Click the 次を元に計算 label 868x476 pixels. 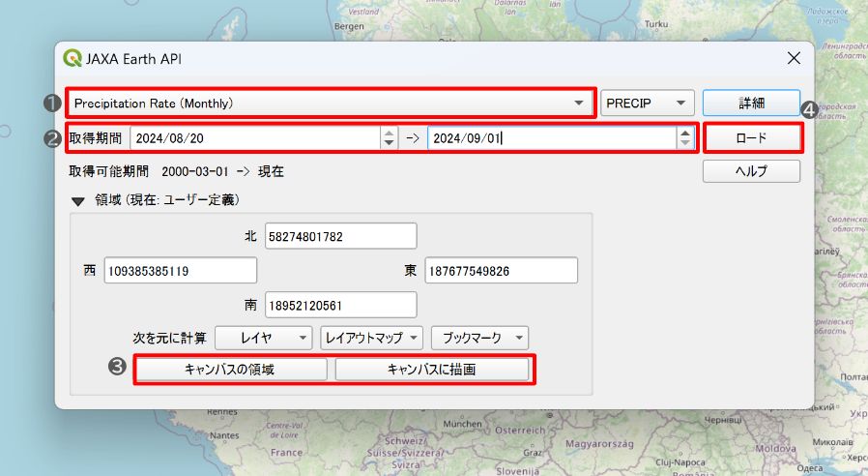169,338
